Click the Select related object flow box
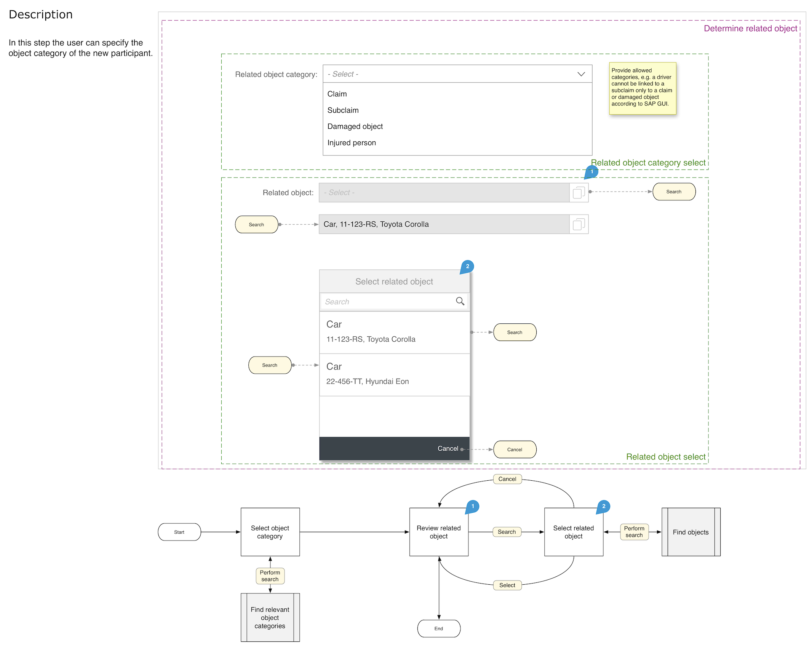Screen dimensions: 812x646 click(574, 532)
